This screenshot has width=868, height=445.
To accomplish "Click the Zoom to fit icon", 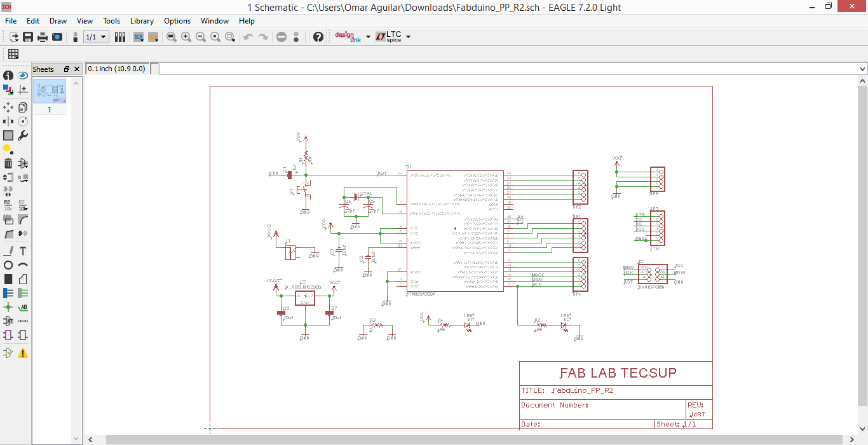I will coord(172,37).
